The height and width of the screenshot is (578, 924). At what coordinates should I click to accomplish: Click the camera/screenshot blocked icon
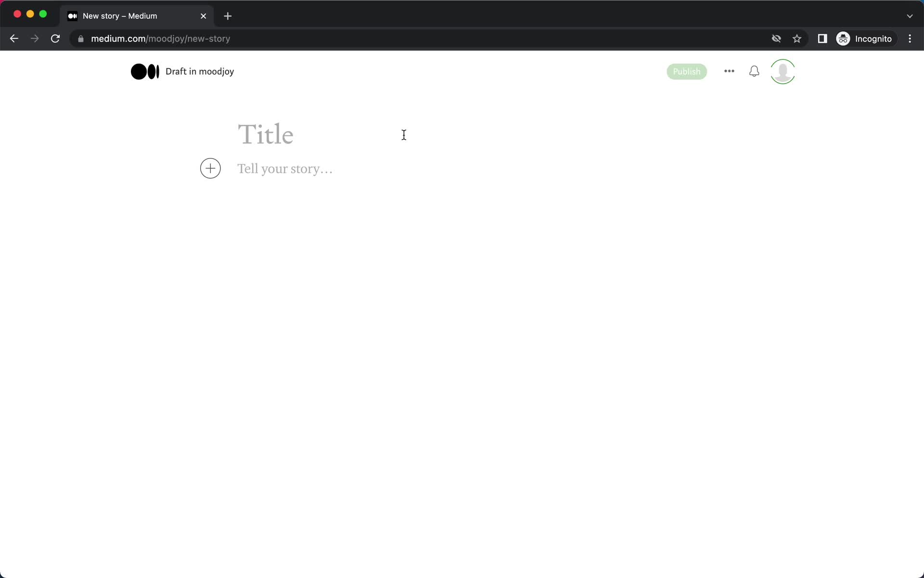tap(776, 39)
